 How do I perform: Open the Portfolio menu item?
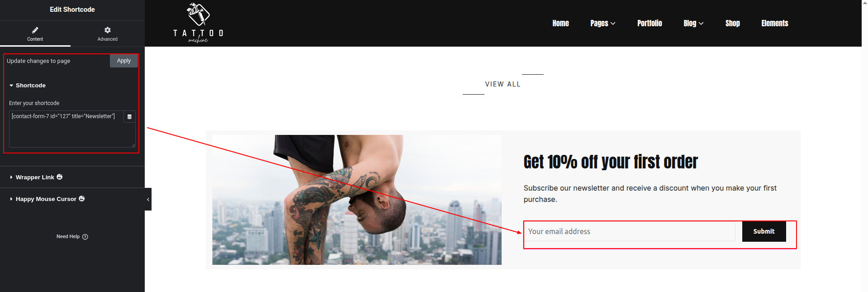point(650,24)
